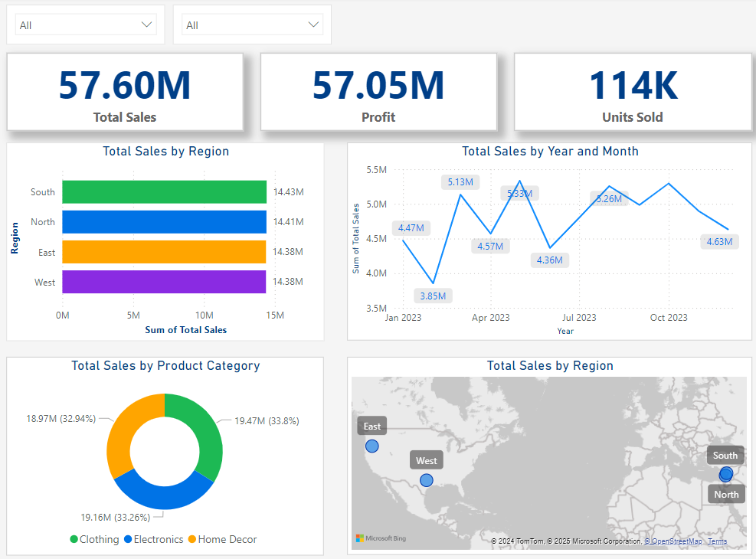The image size is (756, 559).
Task: Select the South bar in Total Sales by Region
Action: click(x=164, y=192)
